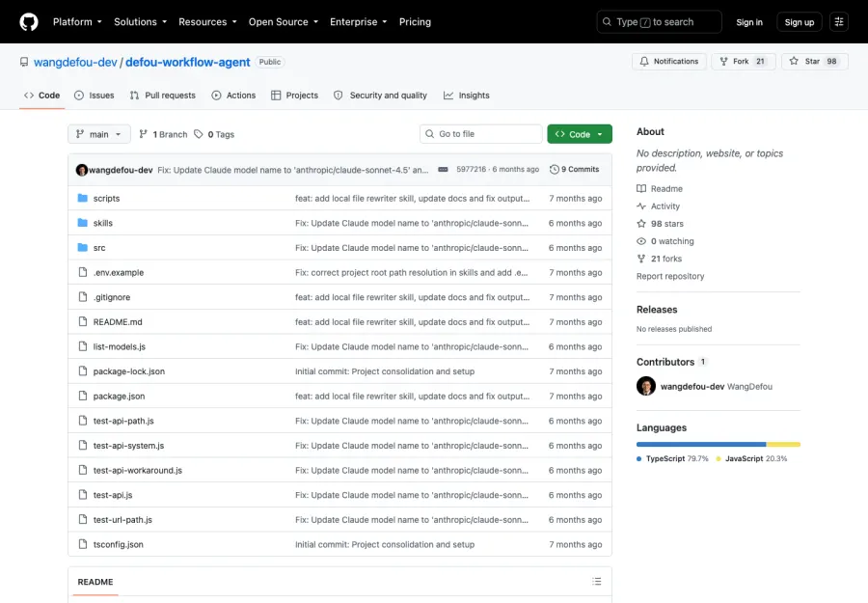This screenshot has height=603, width=868.
Task: Open the package-lock.json file
Action: (x=129, y=371)
